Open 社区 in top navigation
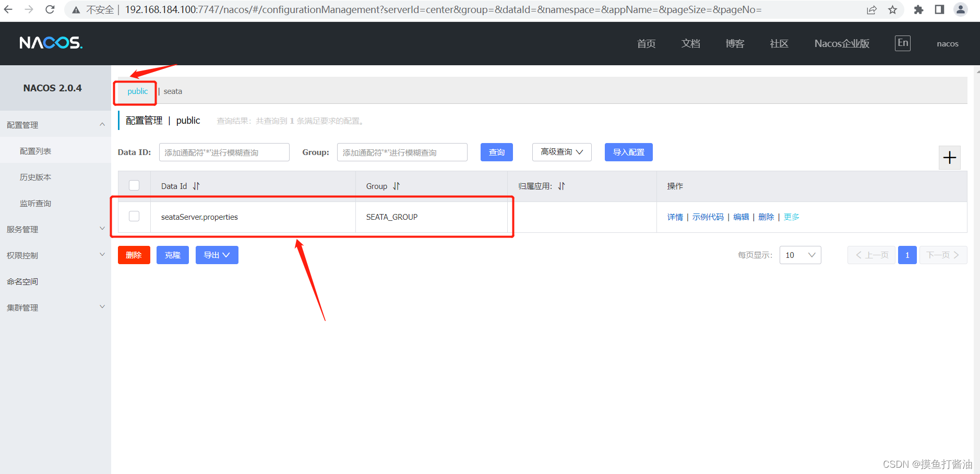The height and width of the screenshot is (474, 980). [779, 43]
